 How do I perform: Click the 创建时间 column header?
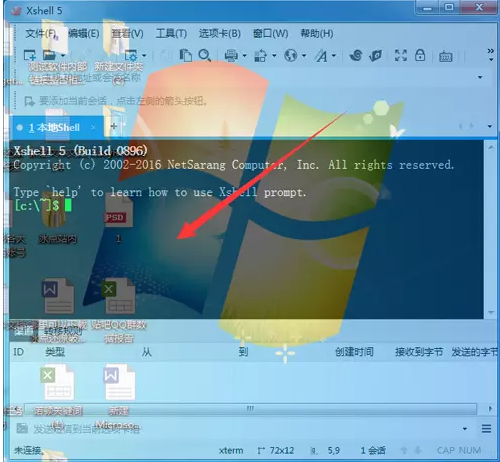[x=354, y=352]
